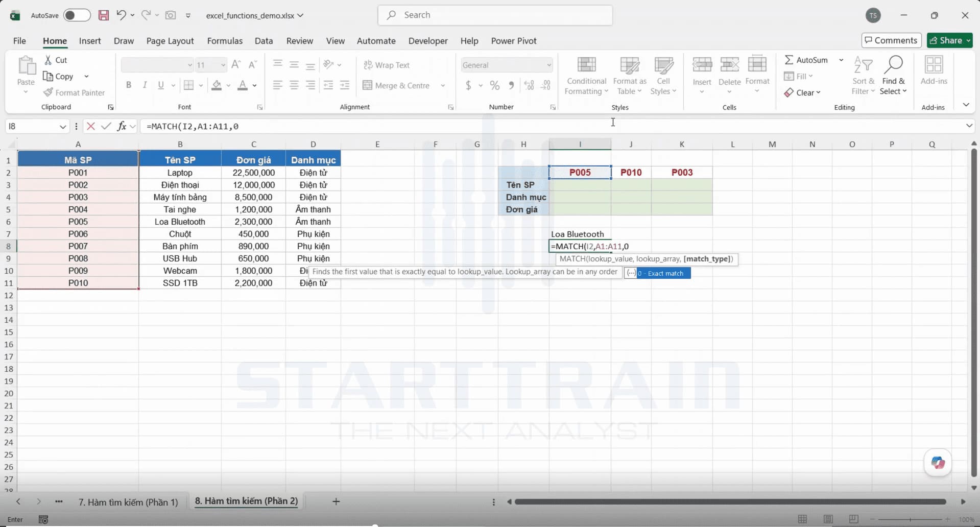Click the Format Painter brush
This screenshot has height=527, width=980.
[x=48, y=92]
